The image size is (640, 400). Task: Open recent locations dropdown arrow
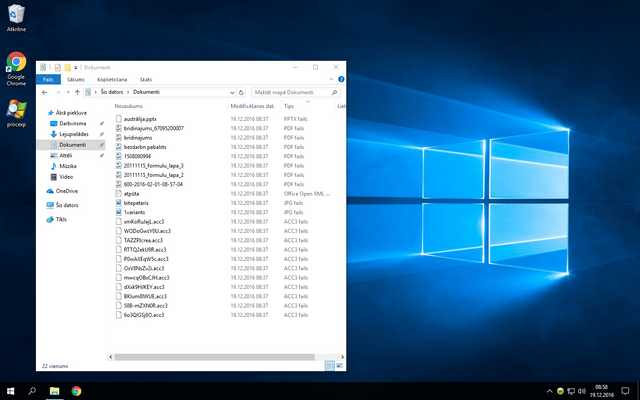pos(68,93)
